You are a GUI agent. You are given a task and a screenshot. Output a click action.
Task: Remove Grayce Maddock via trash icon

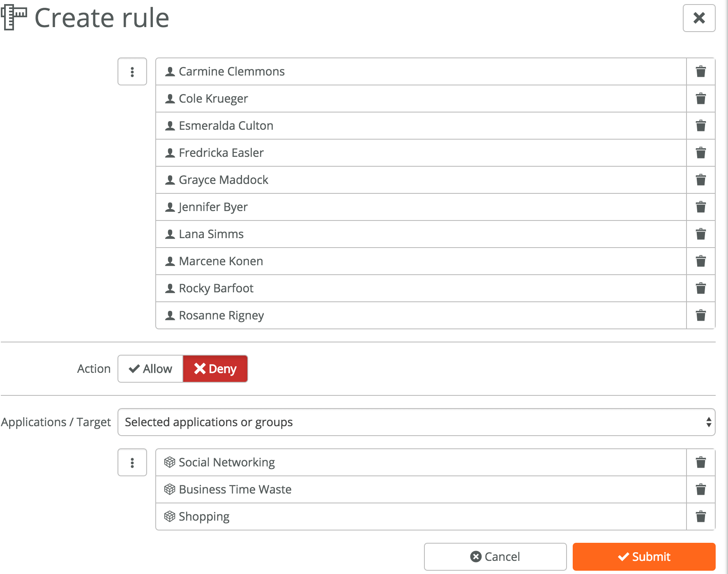click(701, 180)
